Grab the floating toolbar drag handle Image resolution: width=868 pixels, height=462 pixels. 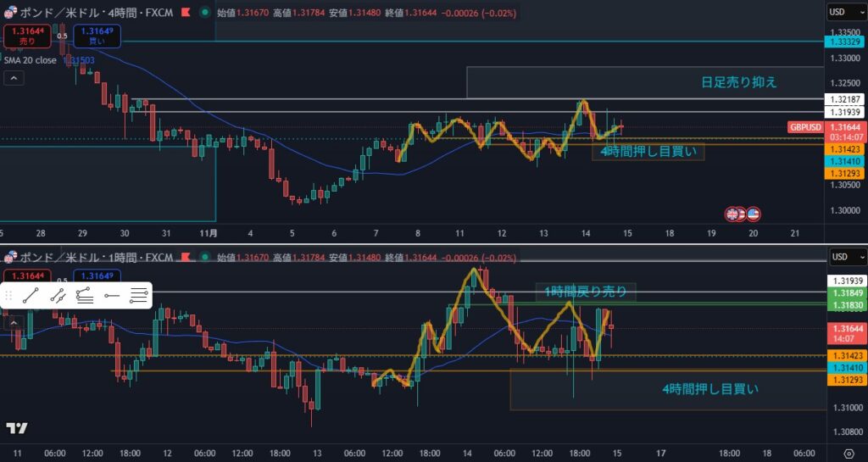coord(9,296)
